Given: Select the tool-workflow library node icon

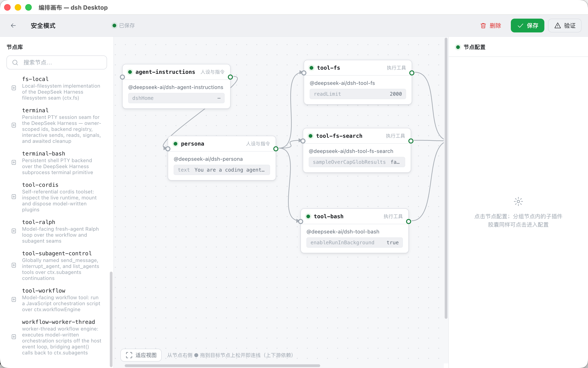Looking at the screenshot, I should tap(14, 300).
